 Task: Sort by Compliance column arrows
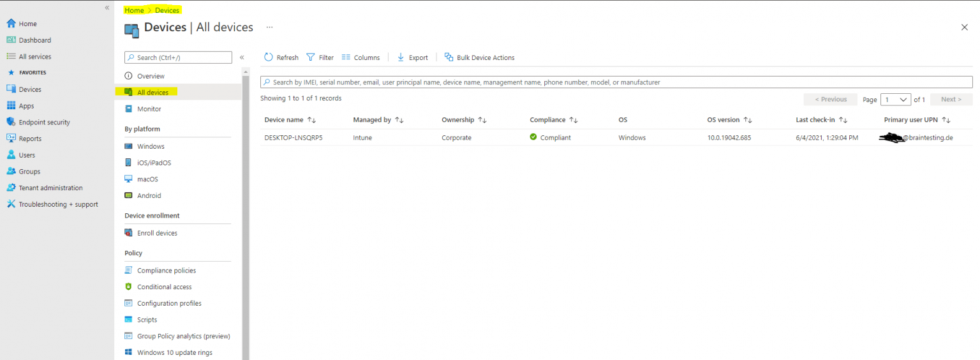[x=574, y=120]
